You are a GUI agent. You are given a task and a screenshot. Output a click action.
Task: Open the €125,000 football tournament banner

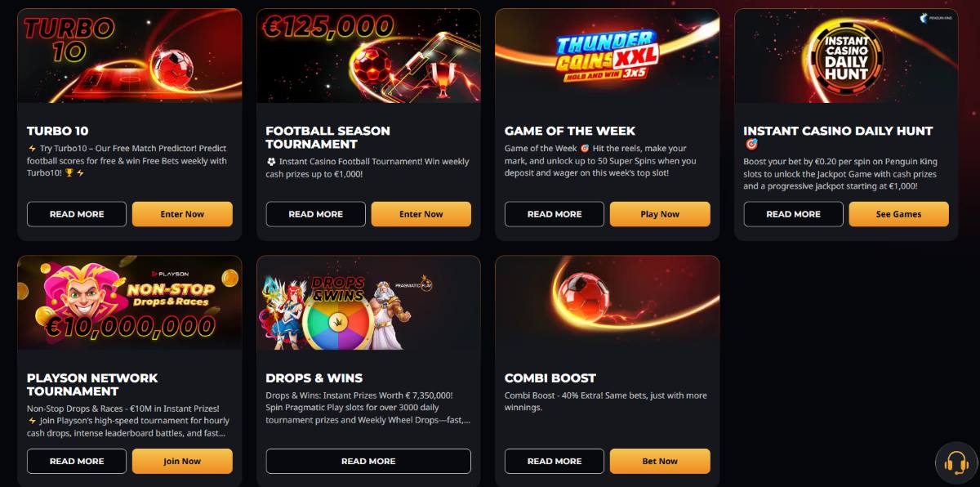tap(368, 56)
